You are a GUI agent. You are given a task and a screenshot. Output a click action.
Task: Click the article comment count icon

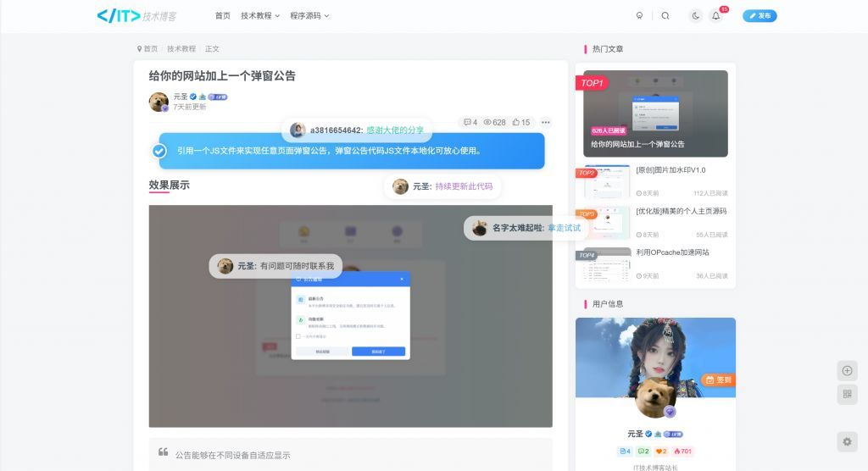click(470, 122)
